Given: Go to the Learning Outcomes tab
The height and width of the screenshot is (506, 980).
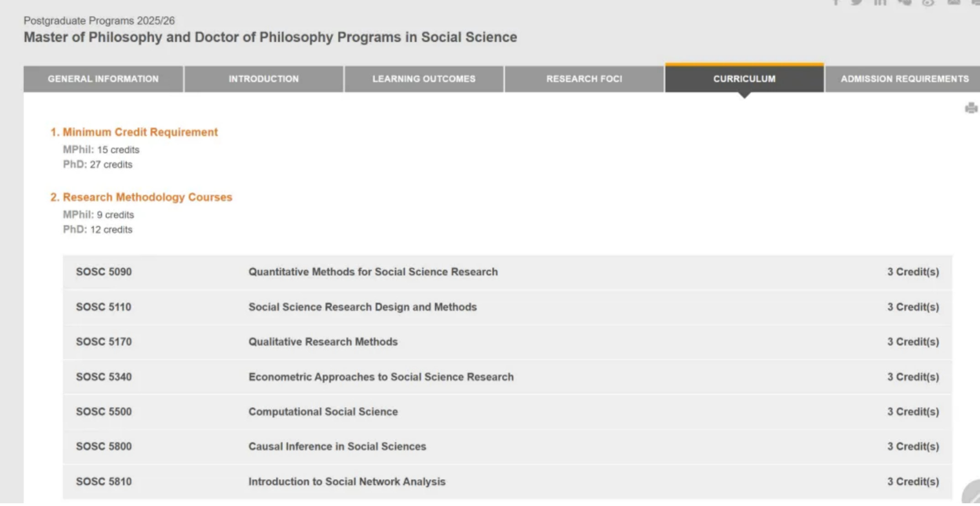Looking at the screenshot, I should click(x=424, y=79).
